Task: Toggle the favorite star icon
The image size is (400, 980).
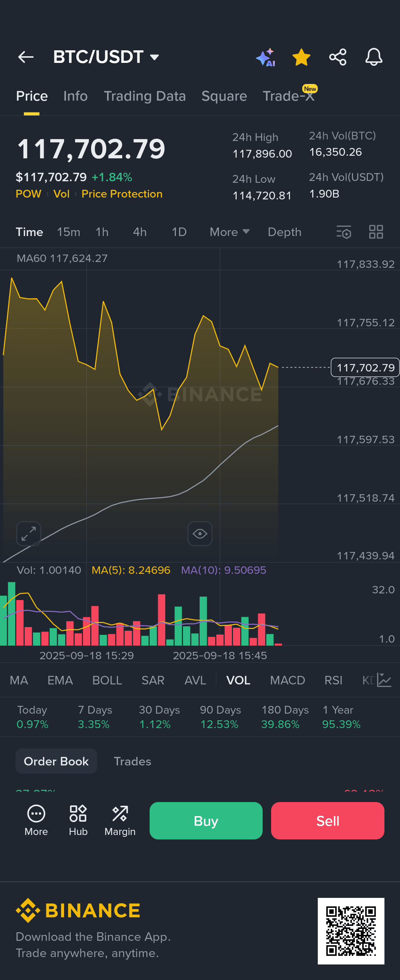Action: coord(301,57)
